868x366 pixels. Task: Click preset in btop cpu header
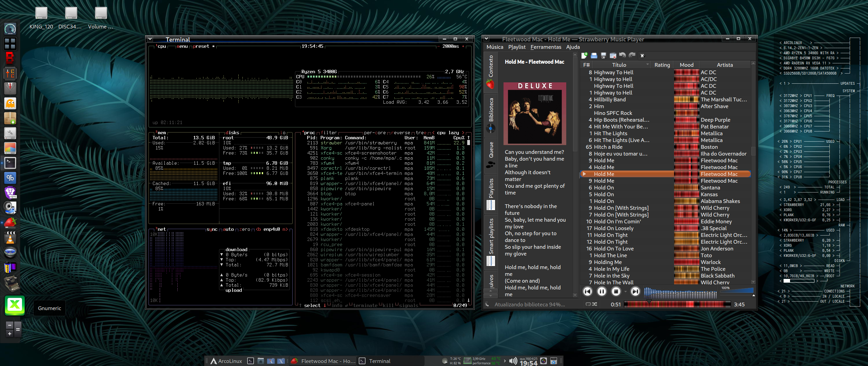pos(201,46)
